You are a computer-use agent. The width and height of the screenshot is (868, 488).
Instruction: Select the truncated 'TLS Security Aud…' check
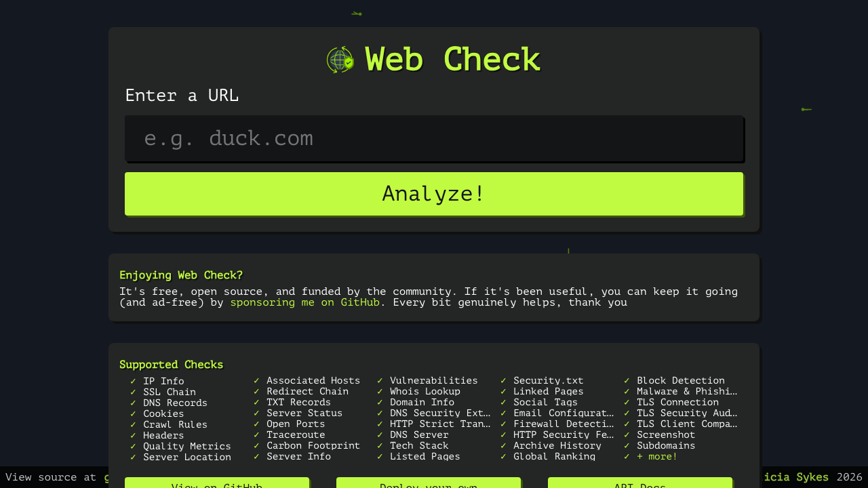click(687, 413)
